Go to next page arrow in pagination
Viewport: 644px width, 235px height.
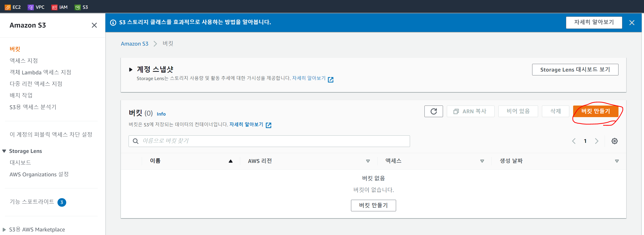pyautogui.click(x=597, y=141)
